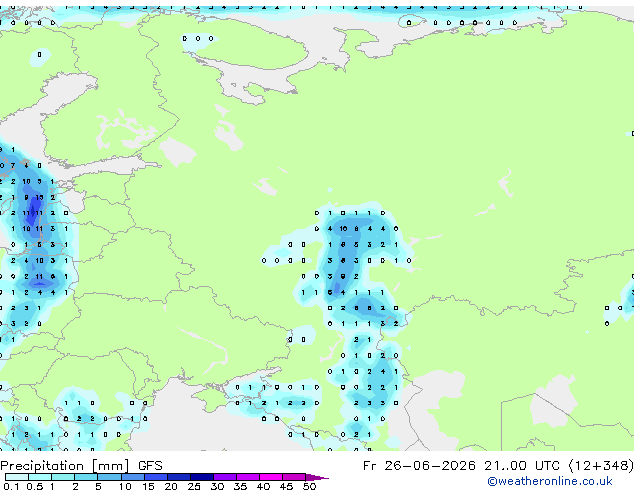Click the 'Precipitation [mm] GFS' map title

(x=81, y=466)
